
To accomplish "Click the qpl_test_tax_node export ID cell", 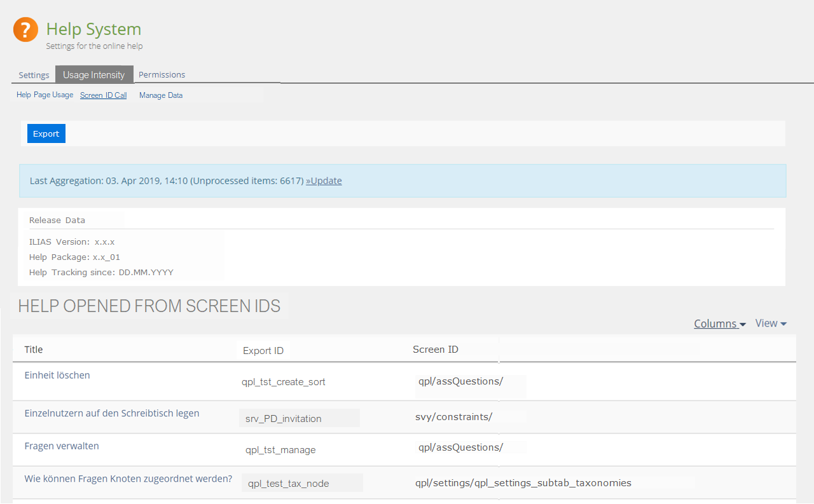I will (x=288, y=484).
